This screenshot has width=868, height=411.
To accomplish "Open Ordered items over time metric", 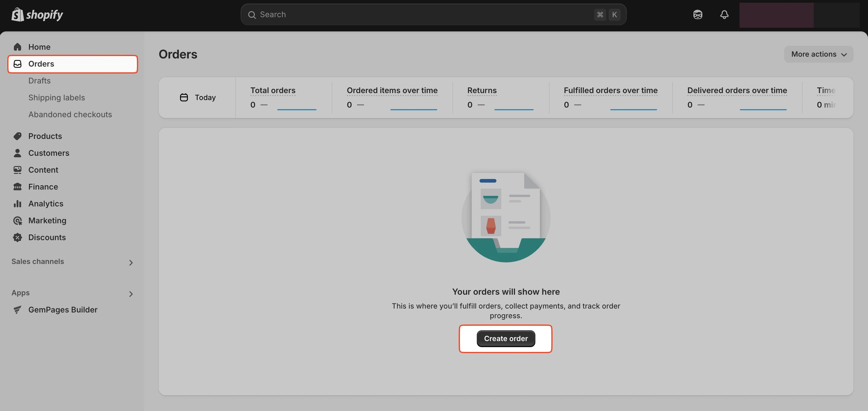I will pyautogui.click(x=392, y=98).
